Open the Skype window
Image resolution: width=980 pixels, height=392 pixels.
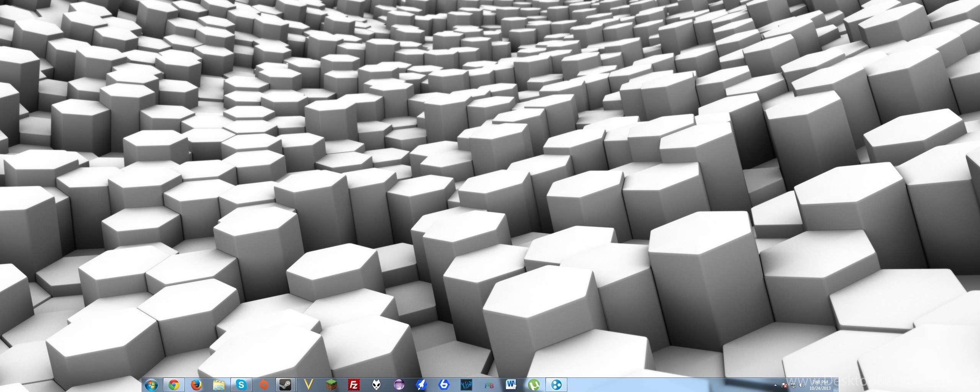tap(241, 384)
